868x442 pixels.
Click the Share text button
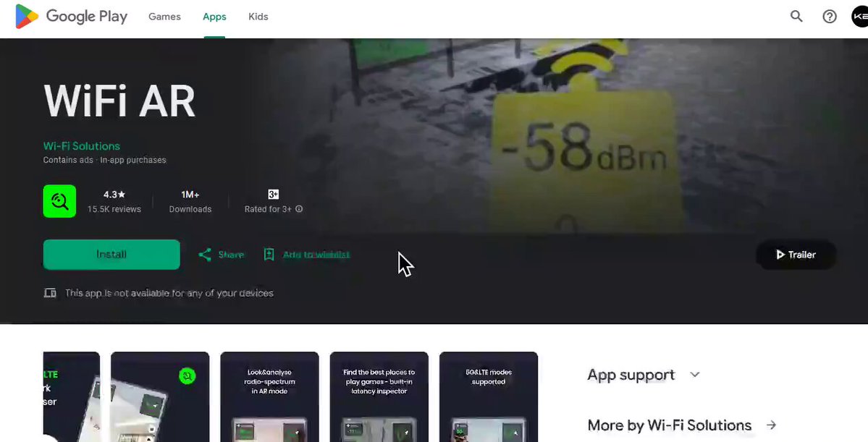click(231, 255)
